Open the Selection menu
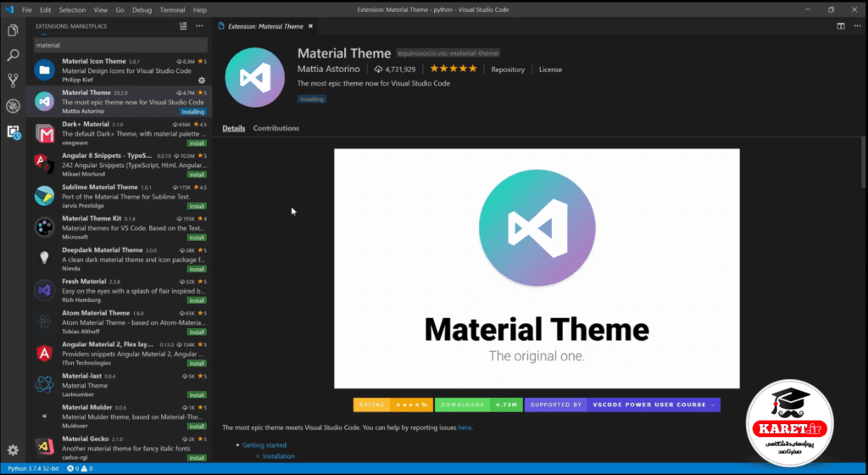Viewport: 868px width, 475px height. (x=72, y=9)
